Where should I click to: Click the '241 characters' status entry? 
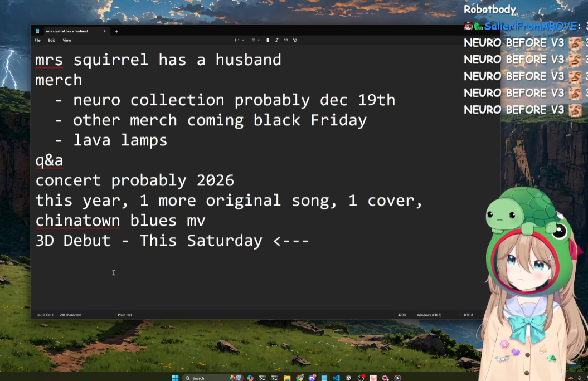[70, 315]
